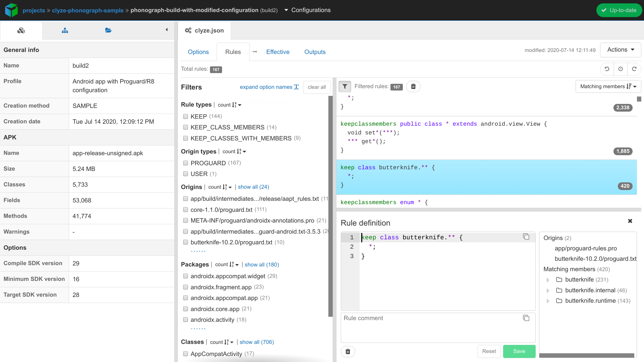Open Origins count sort dropdown
The width and height of the screenshot is (644, 362).
[220, 187]
